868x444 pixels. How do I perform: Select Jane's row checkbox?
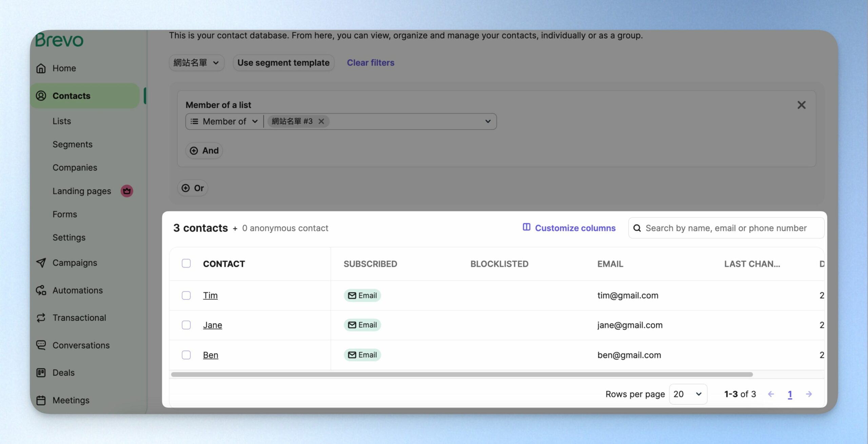pyautogui.click(x=186, y=325)
